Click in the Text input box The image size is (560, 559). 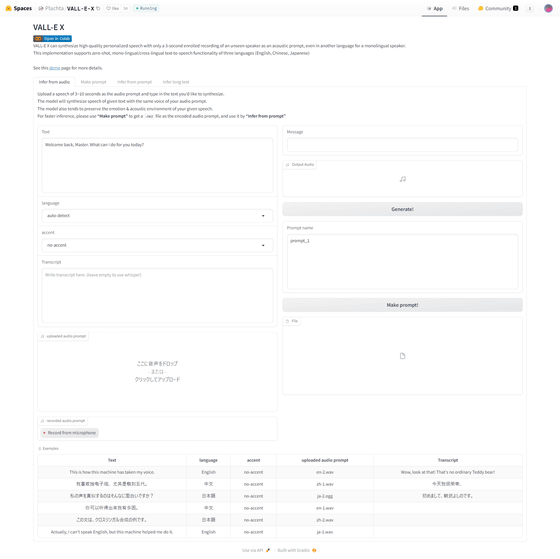tap(157, 165)
